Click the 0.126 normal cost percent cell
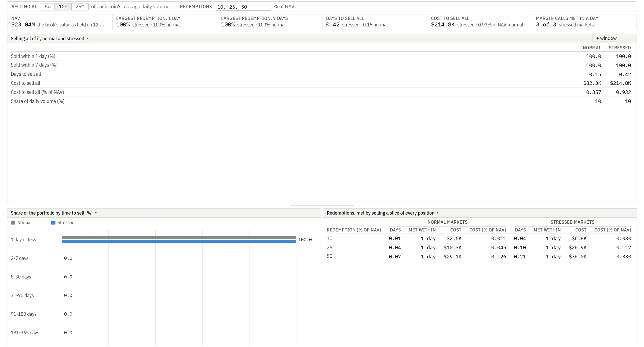The width and height of the screenshot is (644, 347). coord(499,257)
